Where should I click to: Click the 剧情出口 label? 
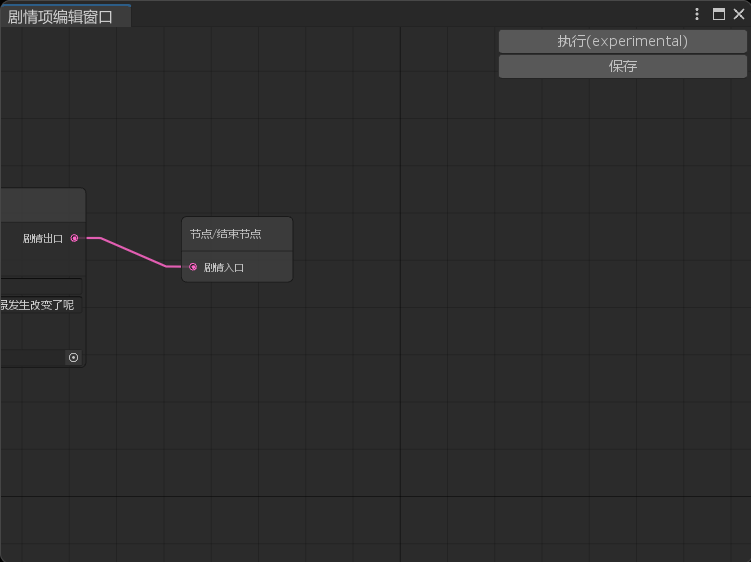pos(43,239)
